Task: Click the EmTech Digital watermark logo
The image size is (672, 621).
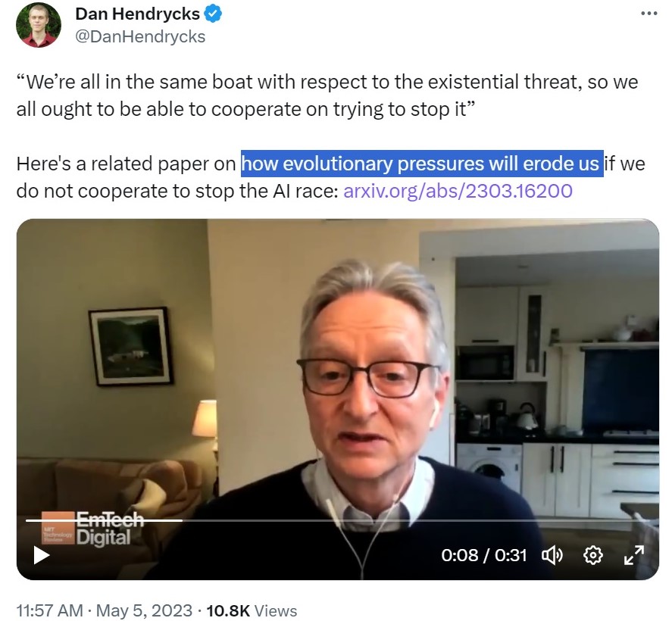Action: click(92, 528)
